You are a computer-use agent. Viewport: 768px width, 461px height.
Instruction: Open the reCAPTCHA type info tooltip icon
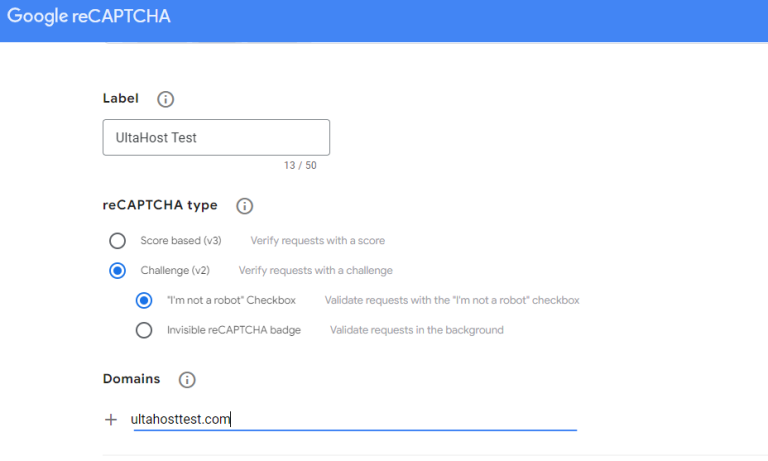click(244, 206)
